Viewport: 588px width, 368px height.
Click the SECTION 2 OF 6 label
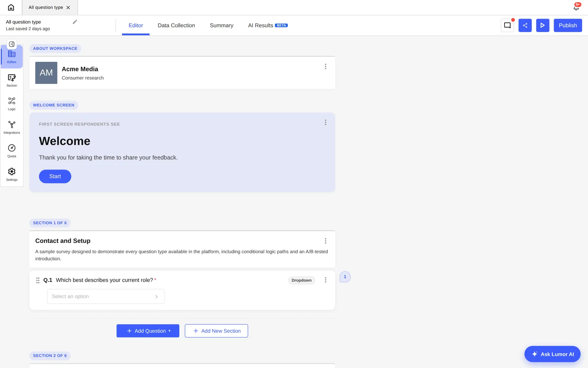pos(50,356)
